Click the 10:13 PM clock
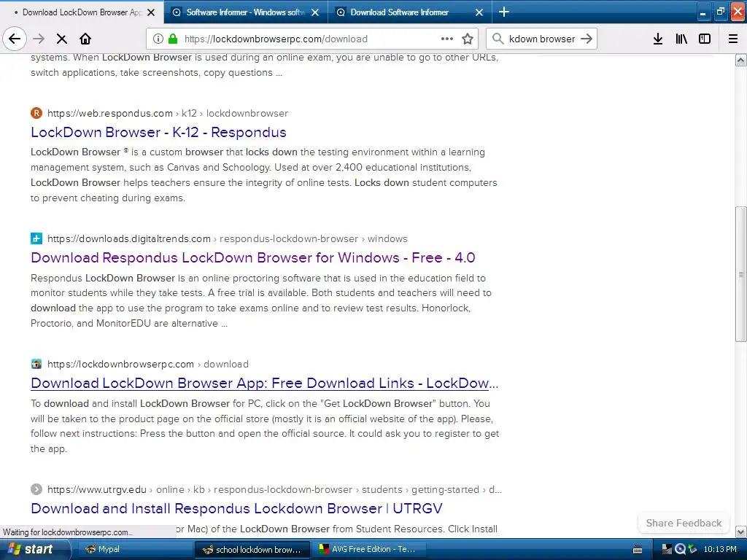Image resolution: width=747 pixels, height=560 pixels. [x=720, y=550]
